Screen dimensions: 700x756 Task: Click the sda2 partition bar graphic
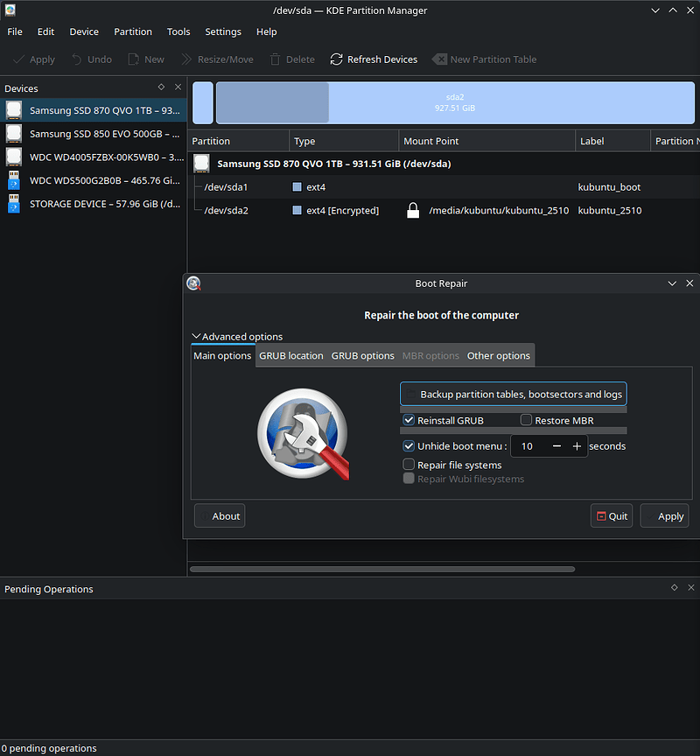[x=455, y=102]
